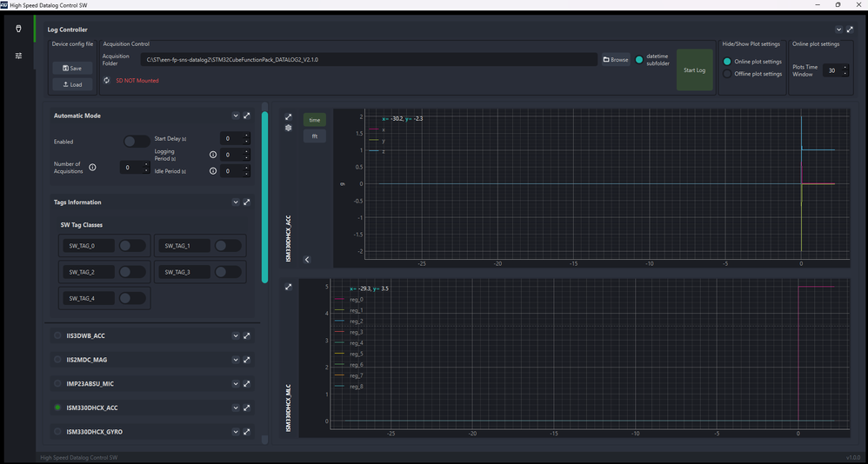
Task: Expand the ISM330DHCX_MLC plot to full view
Action: (x=289, y=287)
